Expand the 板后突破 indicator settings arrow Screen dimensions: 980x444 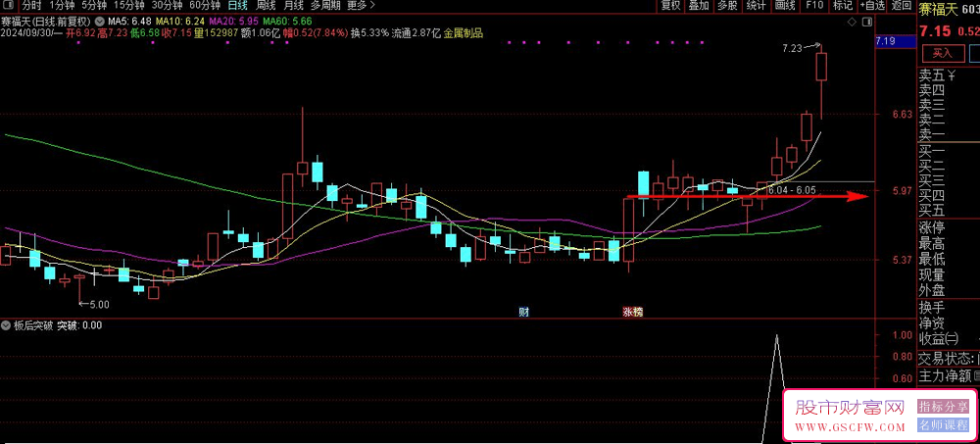pos(6,325)
